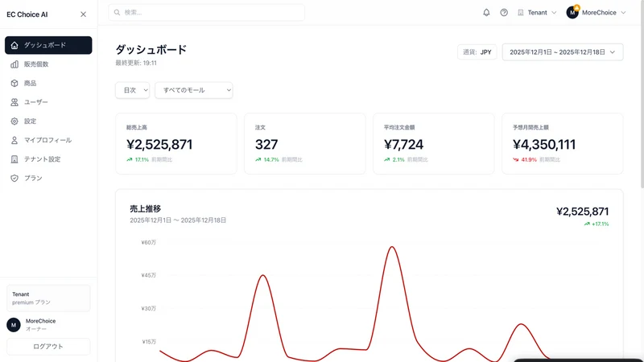Go to 商品 menu item
Image resolution: width=644 pixels, height=362 pixels.
48,84
